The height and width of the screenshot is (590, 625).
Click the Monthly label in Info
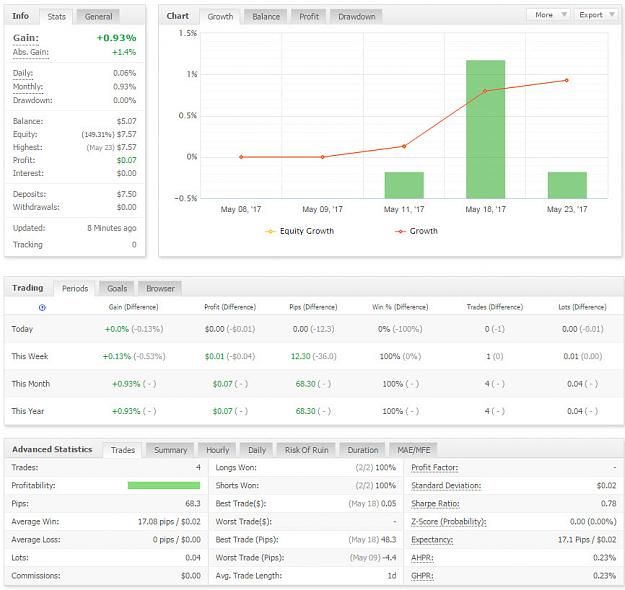[28, 87]
